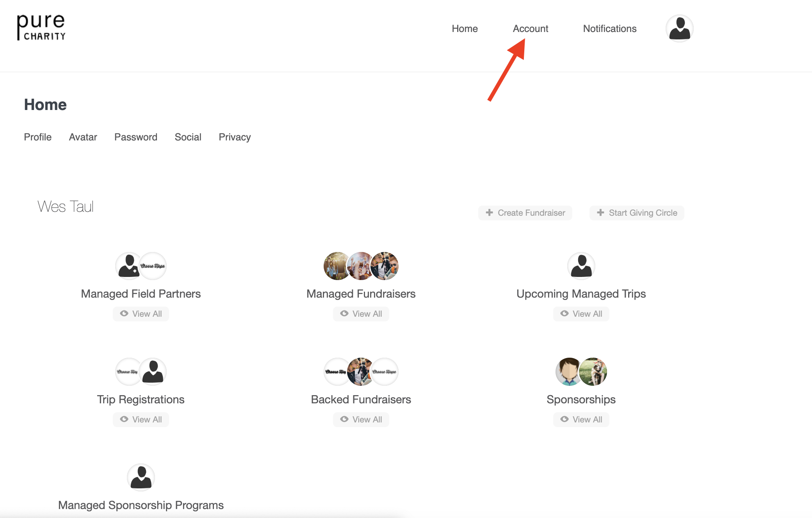View all Managed Field Partners
812x518 pixels.
tap(141, 314)
